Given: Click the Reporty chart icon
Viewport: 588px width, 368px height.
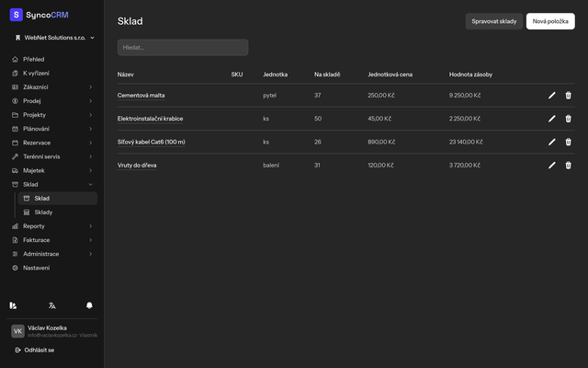Looking at the screenshot, I should [15, 226].
